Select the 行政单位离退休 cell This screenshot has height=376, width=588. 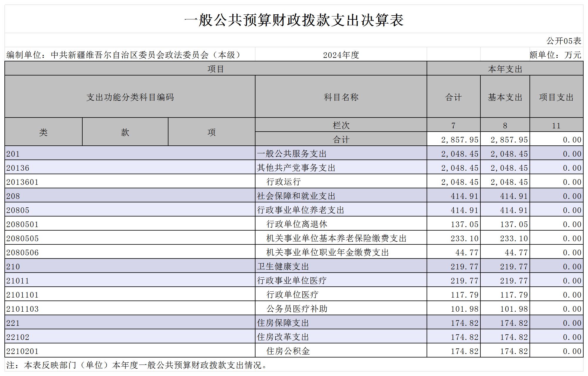coord(297,224)
